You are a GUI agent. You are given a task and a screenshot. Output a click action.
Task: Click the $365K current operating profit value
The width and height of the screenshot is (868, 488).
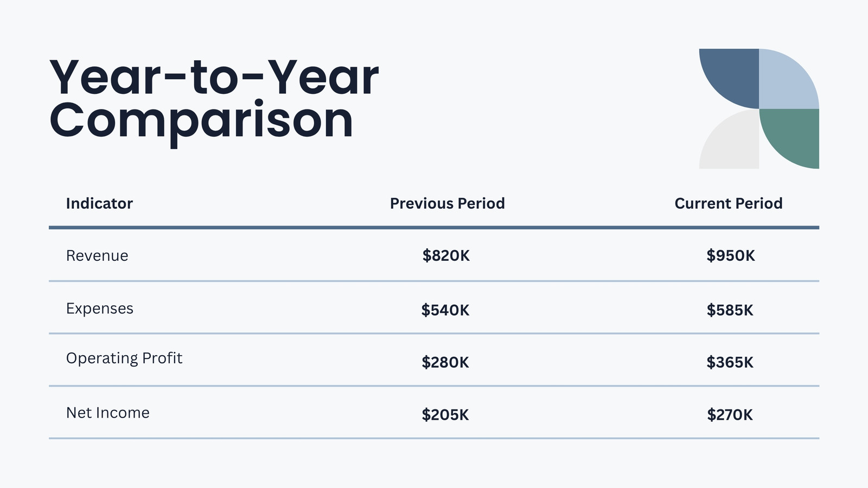click(x=730, y=362)
